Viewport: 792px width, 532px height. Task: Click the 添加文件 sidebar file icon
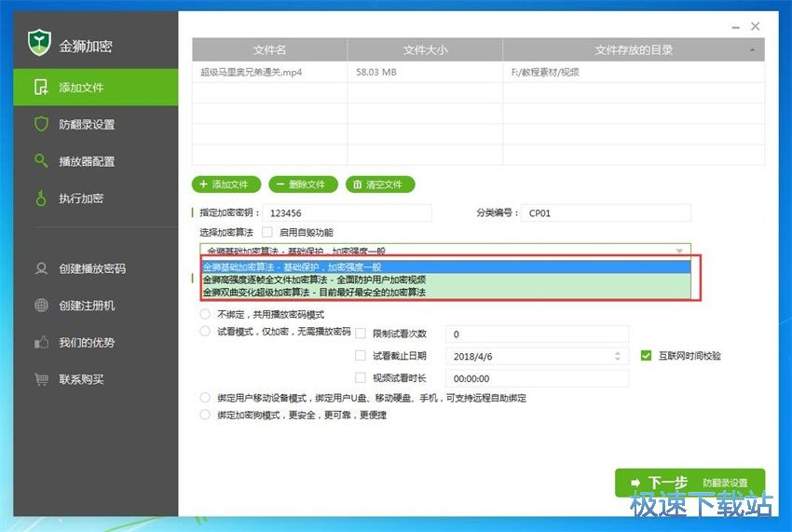41,87
